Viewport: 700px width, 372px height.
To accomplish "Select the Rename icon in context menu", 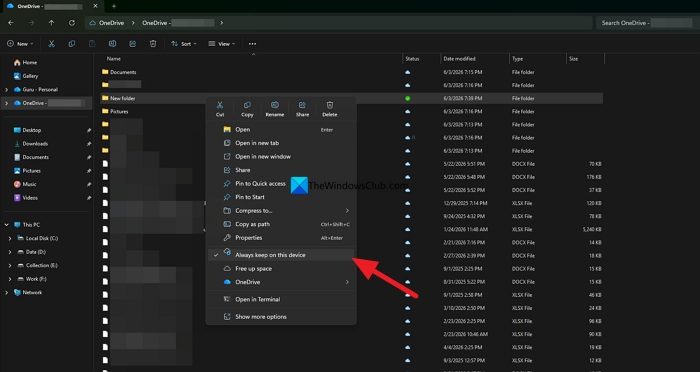I will pyautogui.click(x=275, y=105).
